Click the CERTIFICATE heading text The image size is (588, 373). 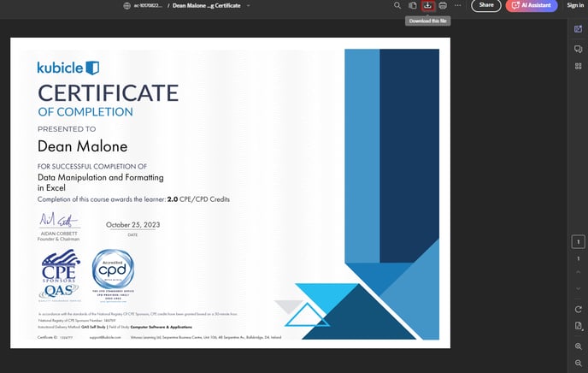point(108,93)
